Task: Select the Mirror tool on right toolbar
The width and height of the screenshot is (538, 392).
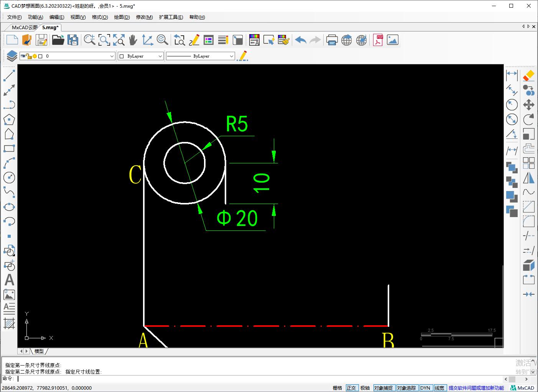Action: (529, 178)
